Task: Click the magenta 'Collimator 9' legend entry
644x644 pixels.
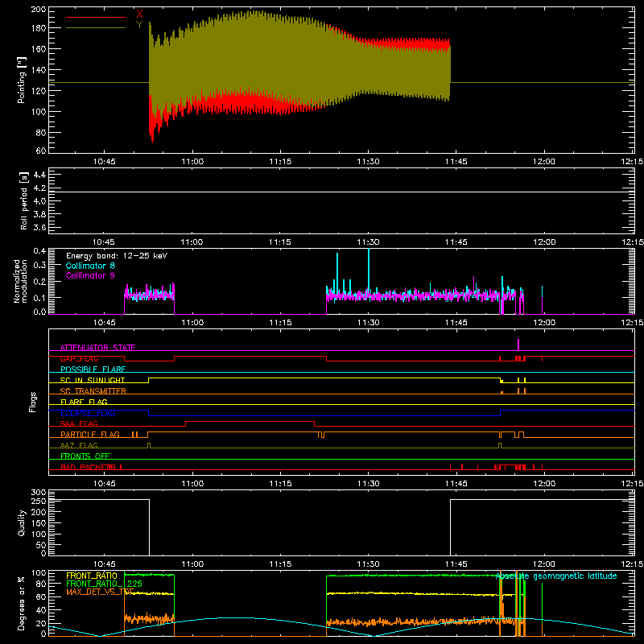Action: (x=90, y=275)
